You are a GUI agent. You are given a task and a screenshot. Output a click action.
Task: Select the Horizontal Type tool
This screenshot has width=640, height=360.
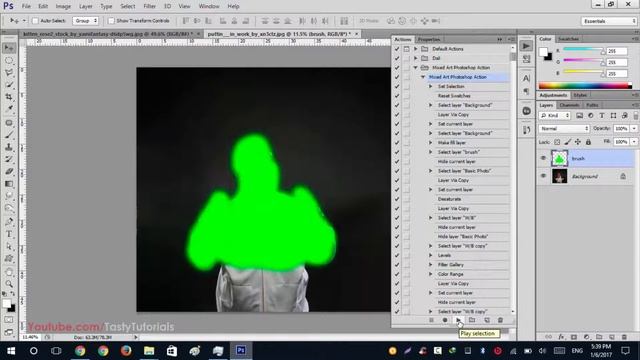(x=9, y=234)
